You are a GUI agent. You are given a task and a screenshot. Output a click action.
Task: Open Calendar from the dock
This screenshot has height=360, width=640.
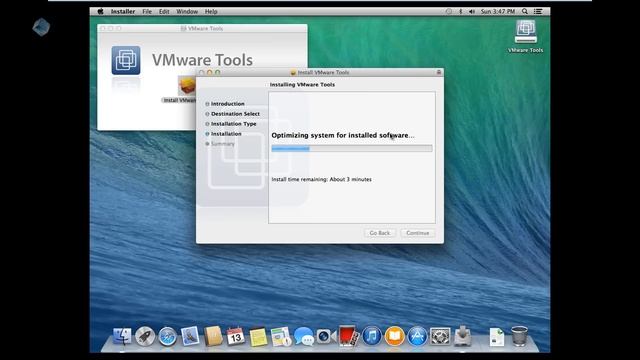[x=236, y=337]
